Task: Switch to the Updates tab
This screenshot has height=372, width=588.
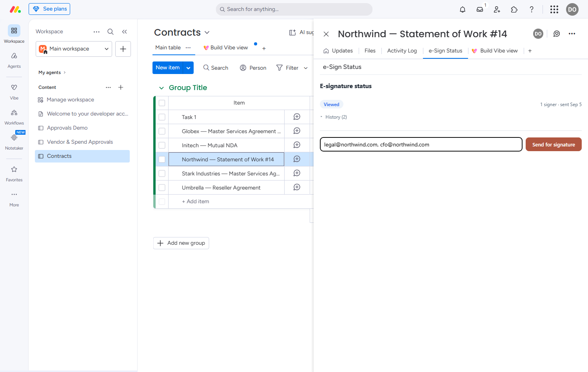Action: 338,51
